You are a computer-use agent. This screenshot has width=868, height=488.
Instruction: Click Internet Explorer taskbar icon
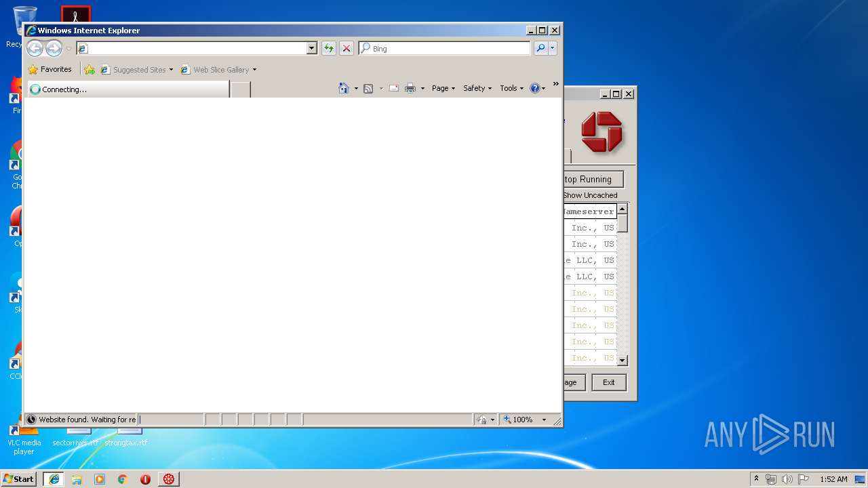54,479
